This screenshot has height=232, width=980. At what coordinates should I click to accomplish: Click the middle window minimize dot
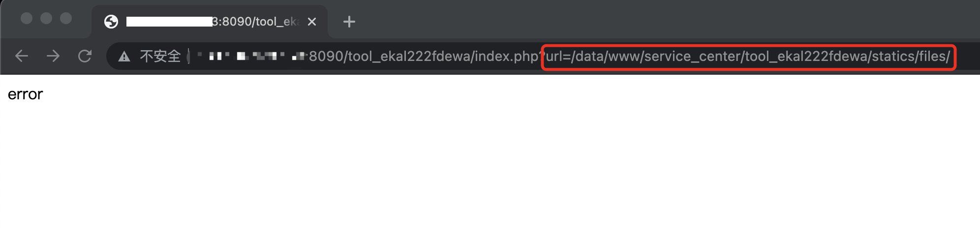point(46,18)
